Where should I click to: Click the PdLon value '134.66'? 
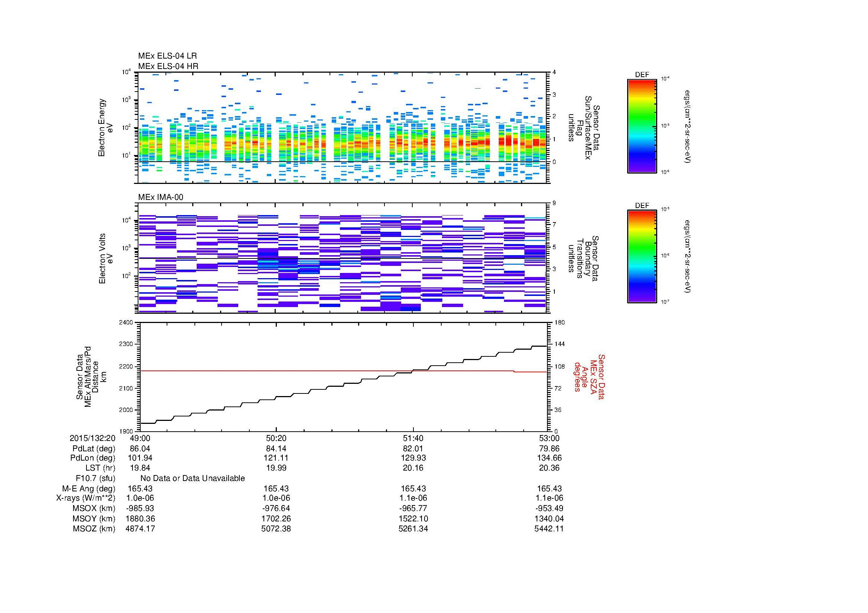(x=549, y=458)
